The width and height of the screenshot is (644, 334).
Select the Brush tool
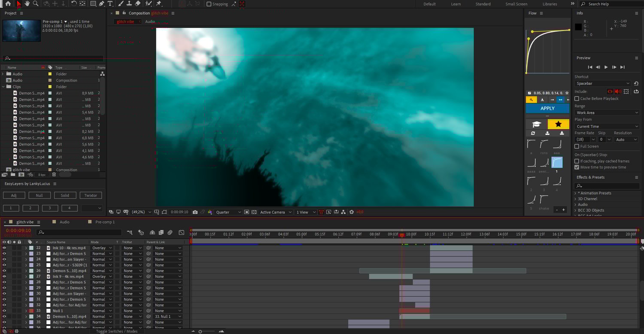(x=121, y=4)
